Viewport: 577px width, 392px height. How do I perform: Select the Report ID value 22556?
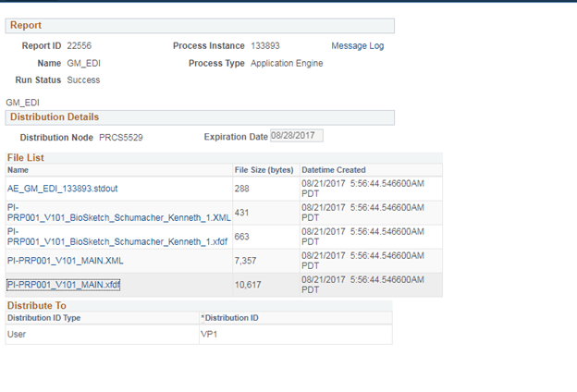pyautogui.click(x=80, y=46)
